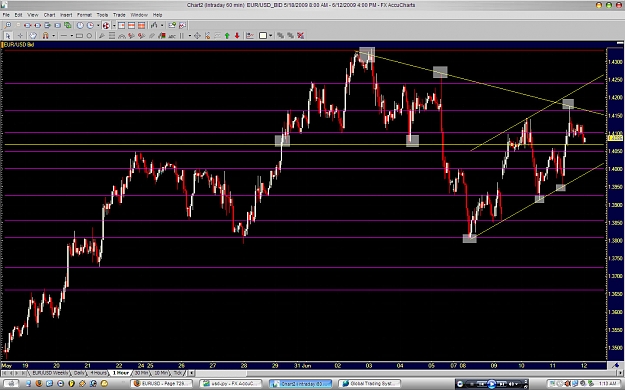
Task: Click the red and white color wheel icon
Action: [x=106, y=26]
